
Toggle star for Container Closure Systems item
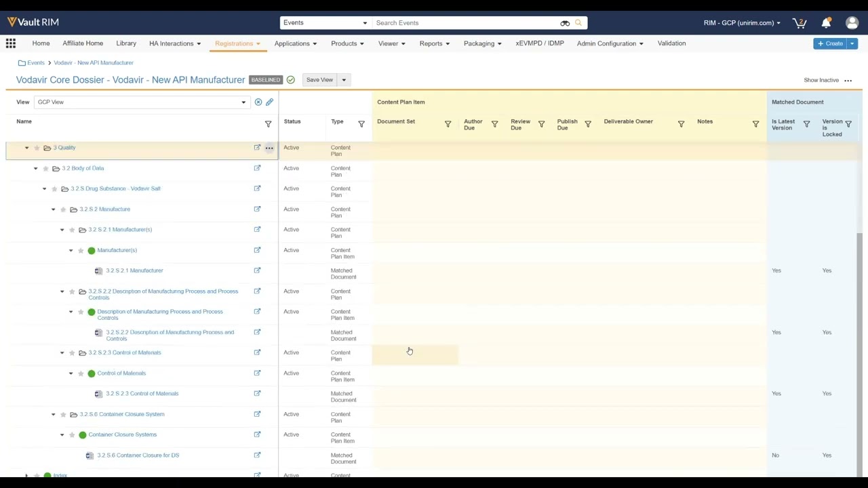point(72,435)
